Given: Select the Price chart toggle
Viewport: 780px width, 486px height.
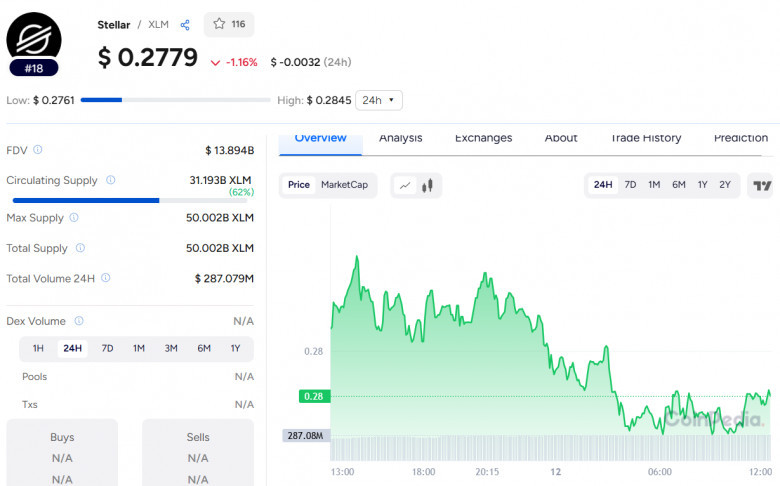Looking at the screenshot, I should [298, 185].
